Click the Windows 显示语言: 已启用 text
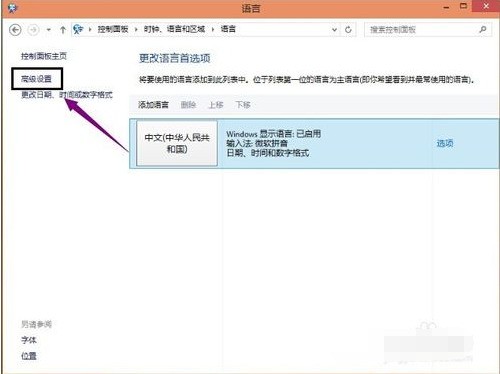 click(x=274, y=134)
